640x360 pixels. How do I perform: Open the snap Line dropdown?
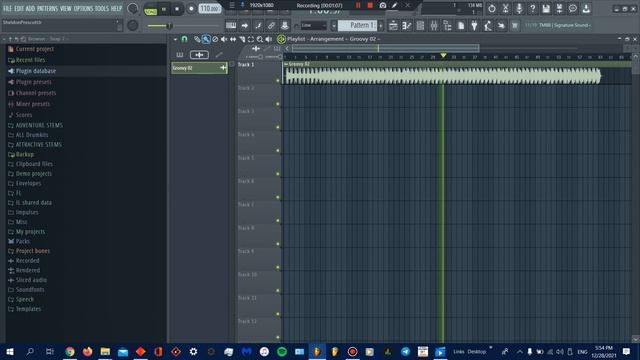[x=313, y=25]
